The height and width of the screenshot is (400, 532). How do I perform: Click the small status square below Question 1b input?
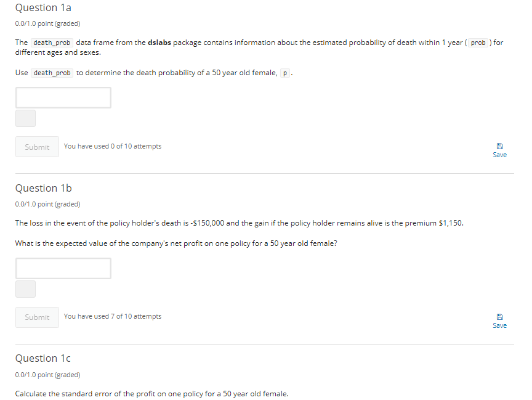point(25,288)
